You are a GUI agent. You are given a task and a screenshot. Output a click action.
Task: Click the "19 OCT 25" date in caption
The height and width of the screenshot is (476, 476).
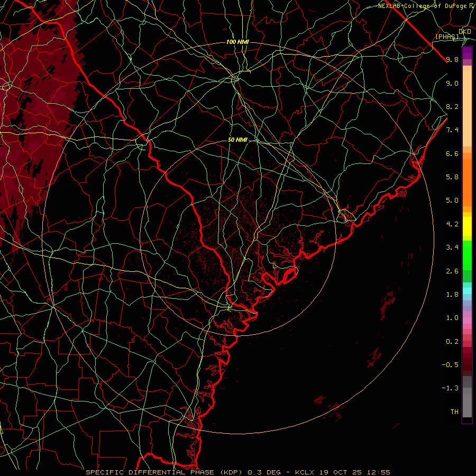coord(340,472)
